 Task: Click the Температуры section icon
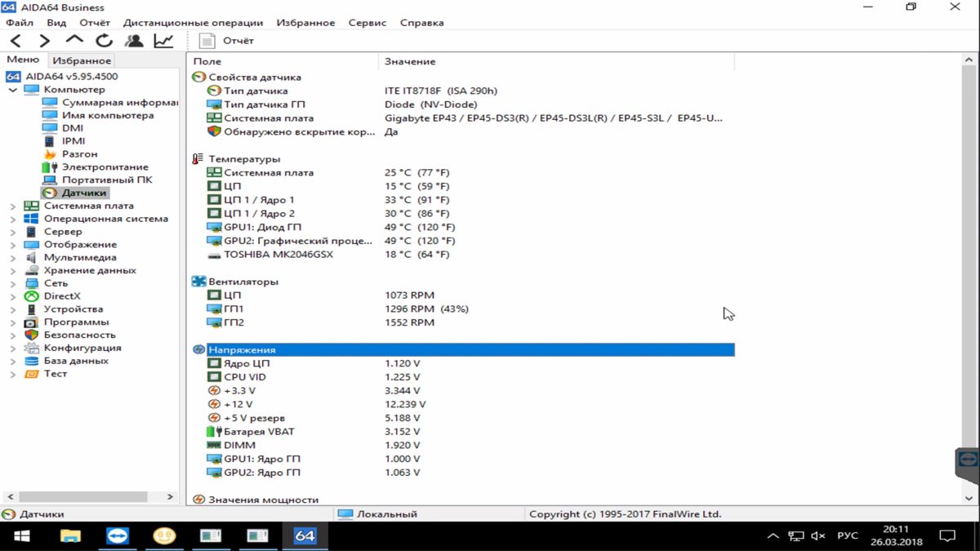coord(198,159)
